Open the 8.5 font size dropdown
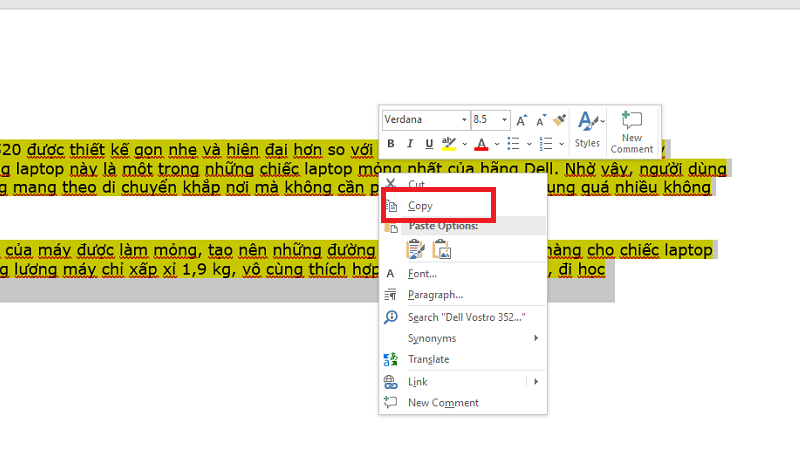Viewport: 800px width, 450px height. tap(504, 119)
